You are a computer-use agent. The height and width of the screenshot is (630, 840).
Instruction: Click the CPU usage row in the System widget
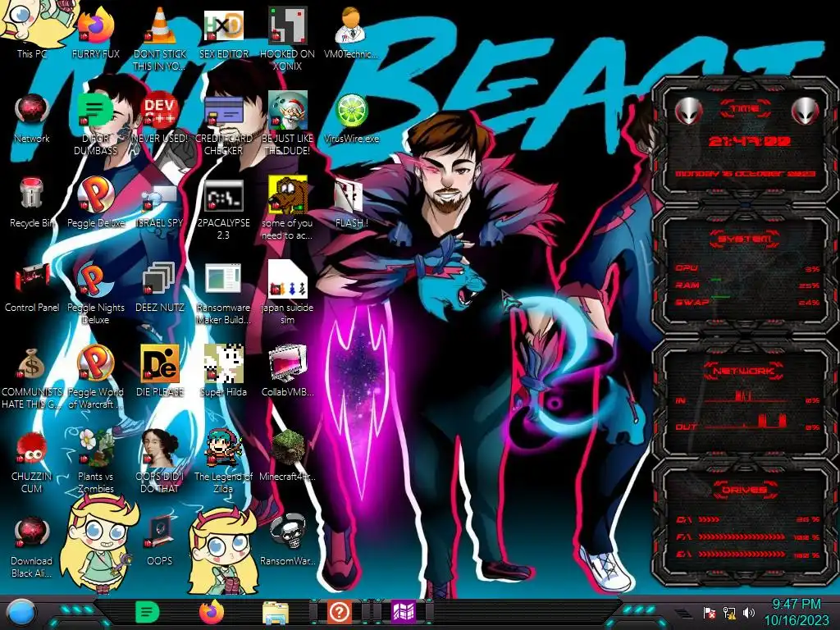[747, 268]
